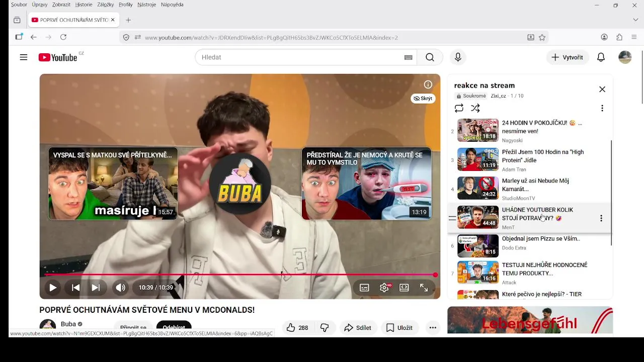
Task: Skip to previous video in playlist
Action: [75, 288]
